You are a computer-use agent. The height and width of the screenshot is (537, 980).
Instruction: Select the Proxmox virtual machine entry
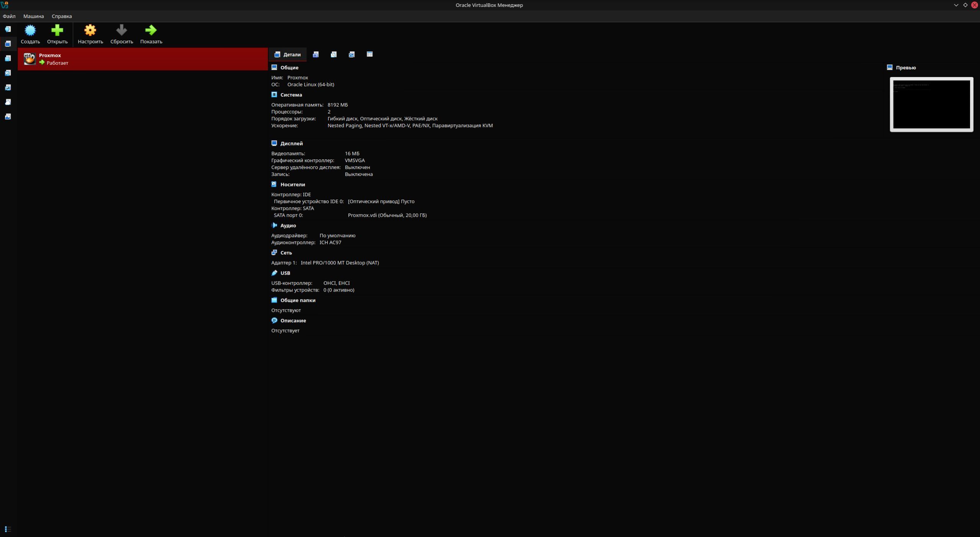point(143,59)
